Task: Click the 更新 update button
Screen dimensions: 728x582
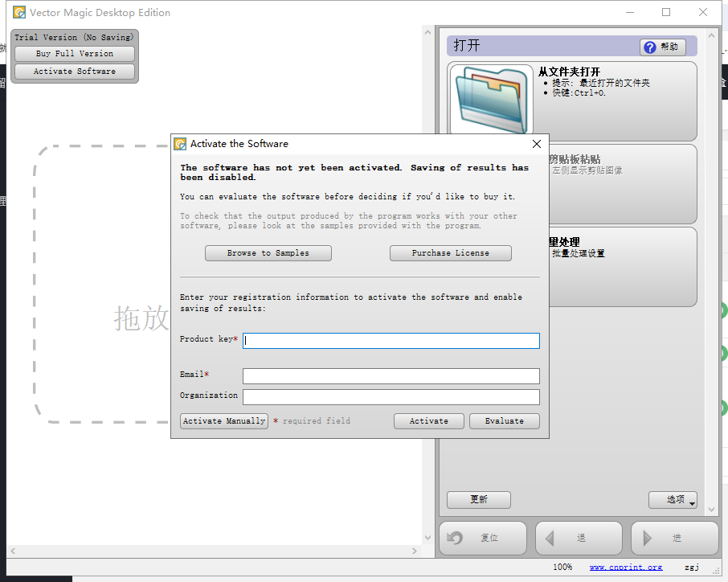Action: [479, 500]
